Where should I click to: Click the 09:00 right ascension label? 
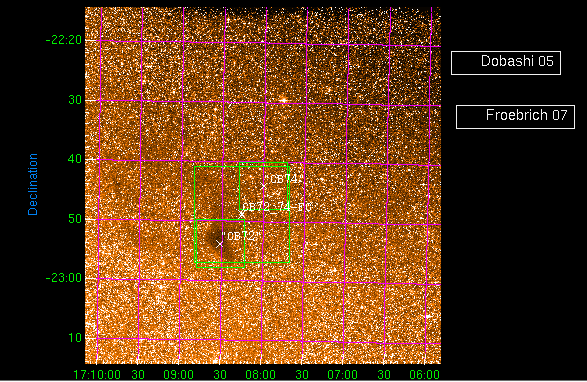(x=179, y=375)
